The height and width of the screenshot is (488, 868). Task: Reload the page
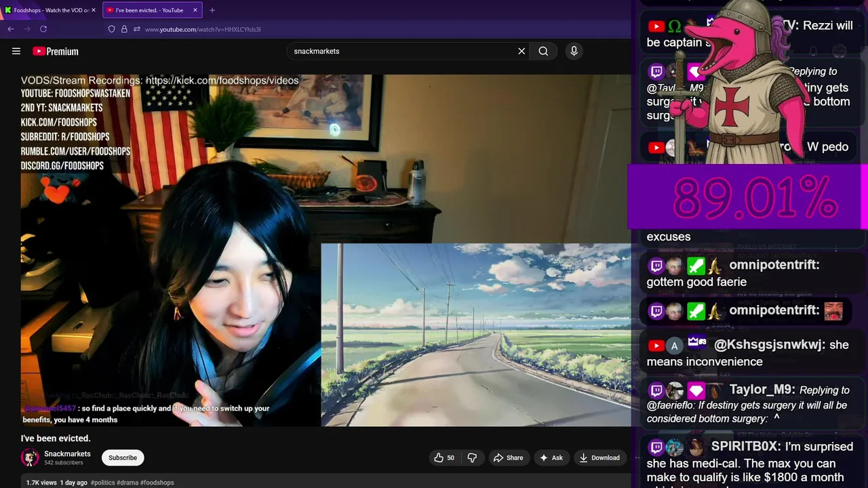coord(43,29)
